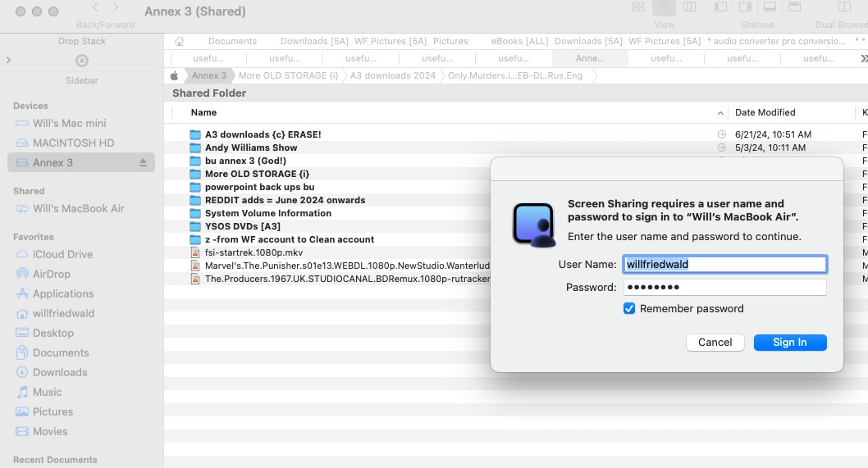Uncheck the Remember password checkbox
Viewport: 868px width, 468px height.
(629, 309)
